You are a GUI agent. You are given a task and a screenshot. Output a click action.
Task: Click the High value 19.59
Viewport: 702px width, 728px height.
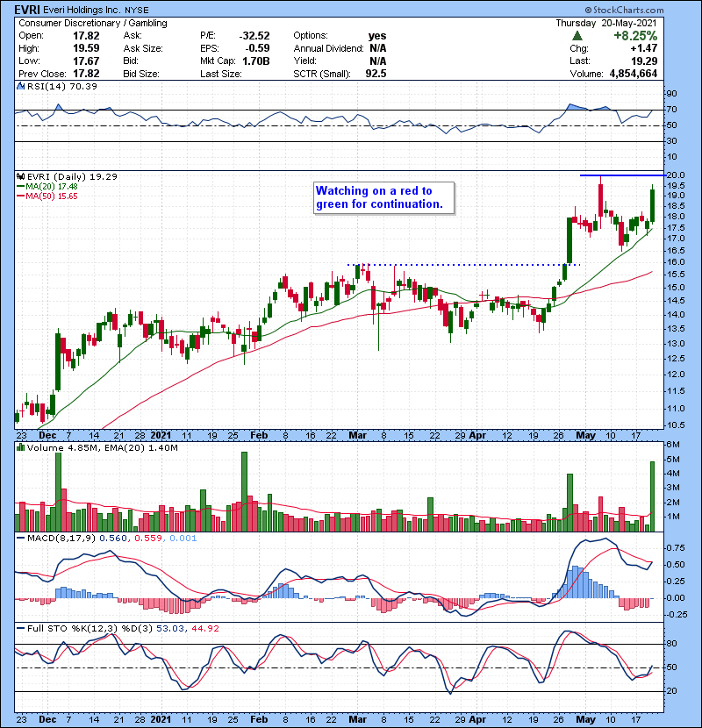click(x=86, y=48)
